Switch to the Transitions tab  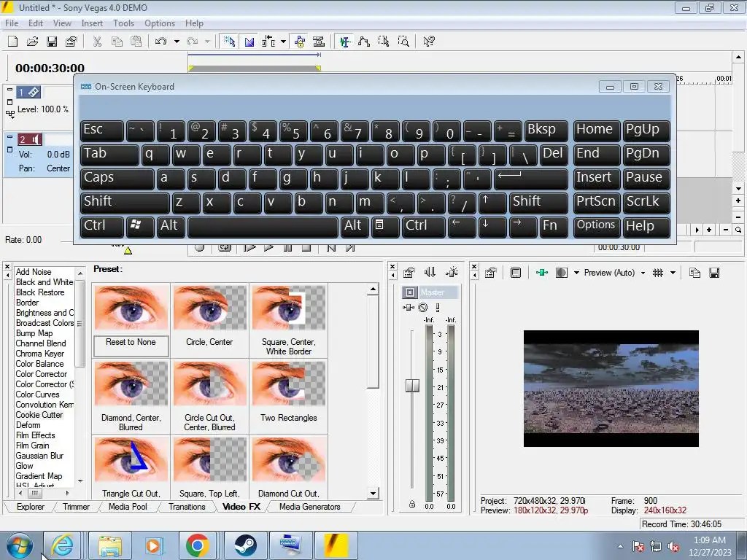187,507
